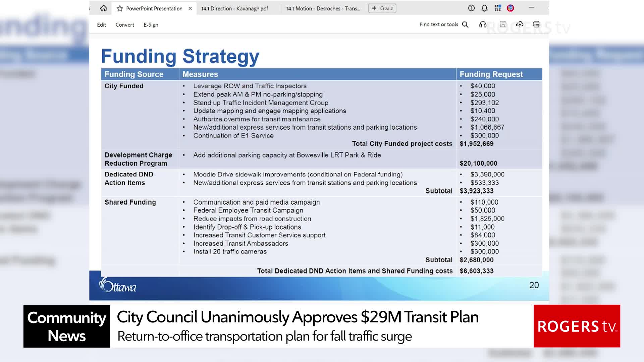644x362 pixels.
Task: Open the notifications bell
Action: pyautogui.click(x=484, y=8)
